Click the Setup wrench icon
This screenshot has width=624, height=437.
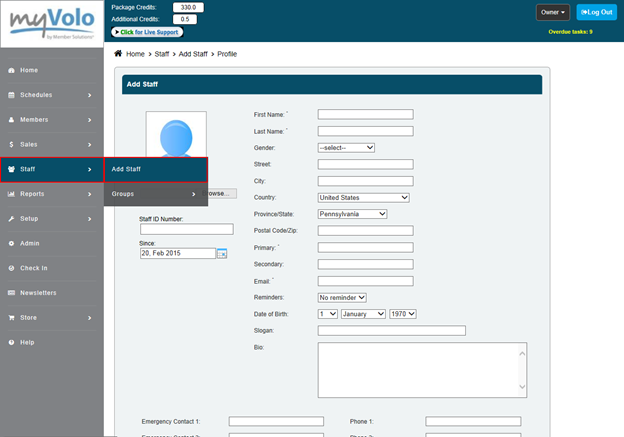coord(11,218)
